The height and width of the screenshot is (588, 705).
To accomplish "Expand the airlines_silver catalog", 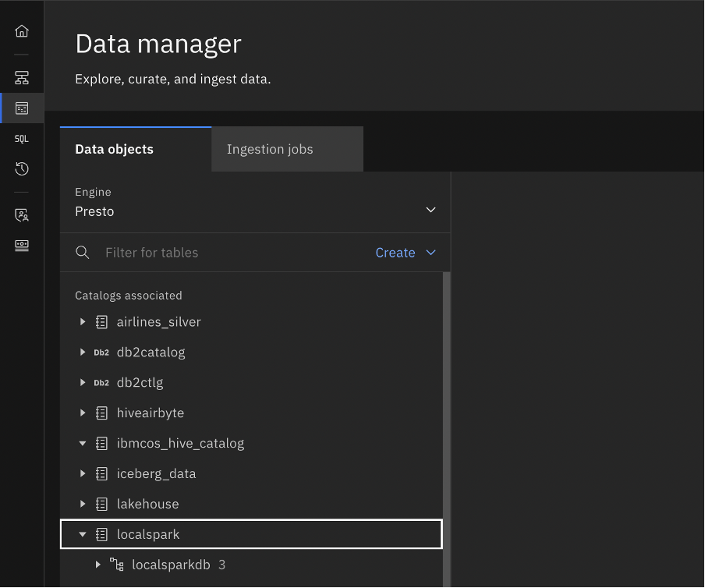I will coord(83,321).
